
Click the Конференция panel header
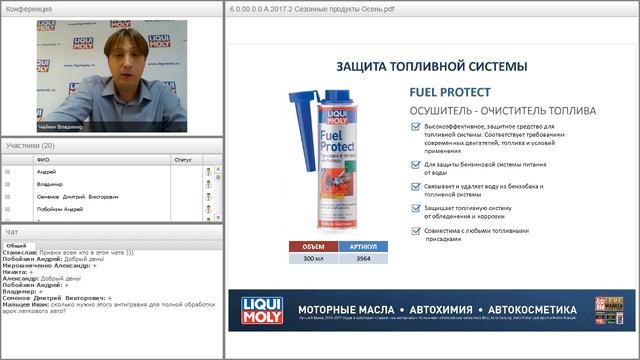click(112, 9)
